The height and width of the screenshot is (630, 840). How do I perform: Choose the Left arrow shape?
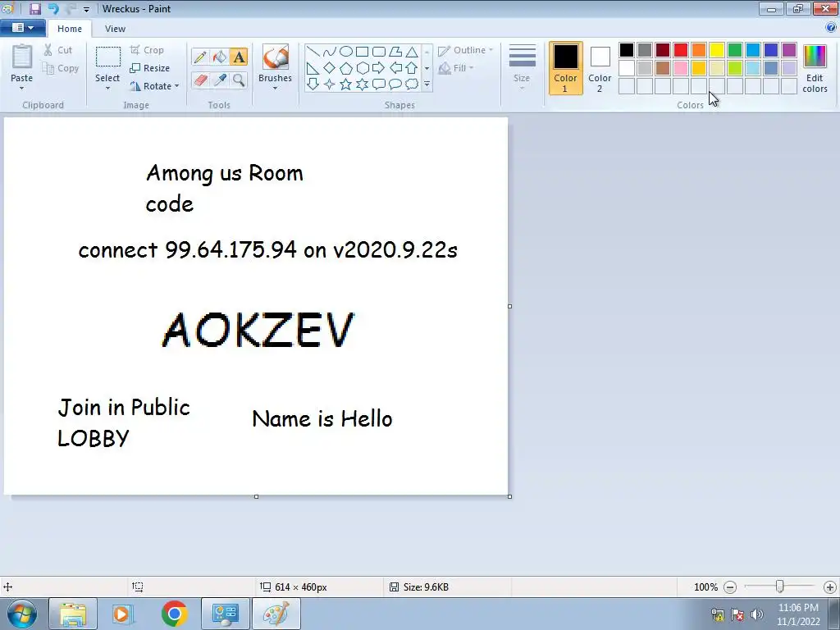395,68
